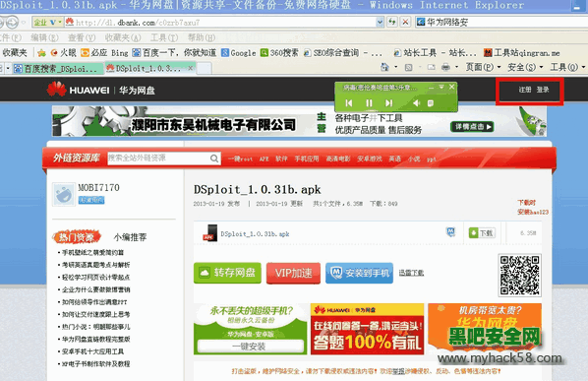Open the 站长工具 bookmark

[x=435, y=52]
